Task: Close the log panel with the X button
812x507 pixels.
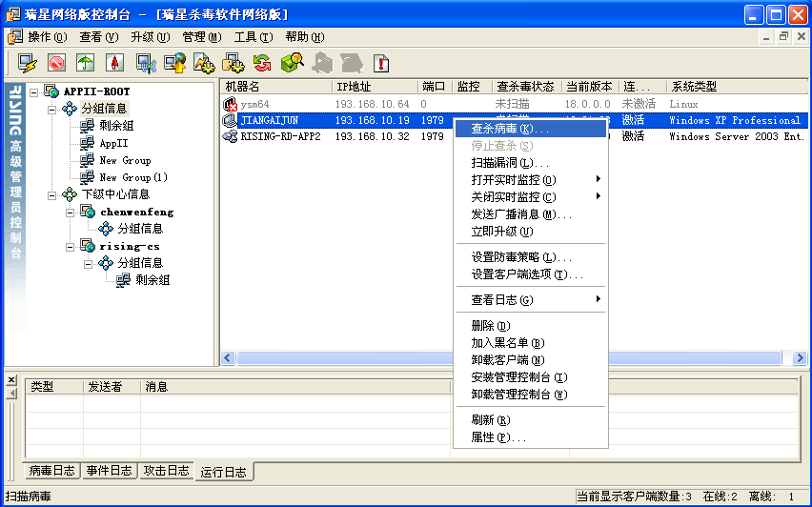Action: [x=11, y=379]
